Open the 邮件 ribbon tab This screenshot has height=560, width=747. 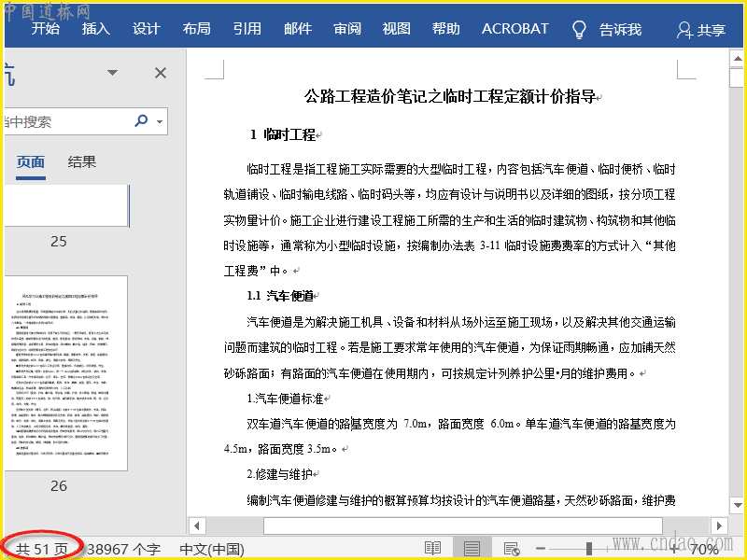pyautogui.click(x=297, y=29)
